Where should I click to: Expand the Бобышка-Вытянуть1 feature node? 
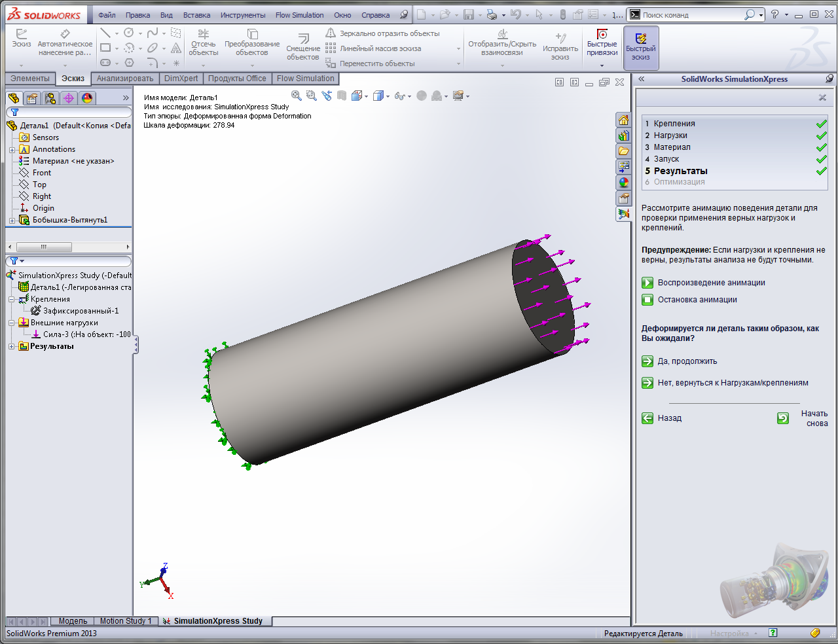[12, 221]
